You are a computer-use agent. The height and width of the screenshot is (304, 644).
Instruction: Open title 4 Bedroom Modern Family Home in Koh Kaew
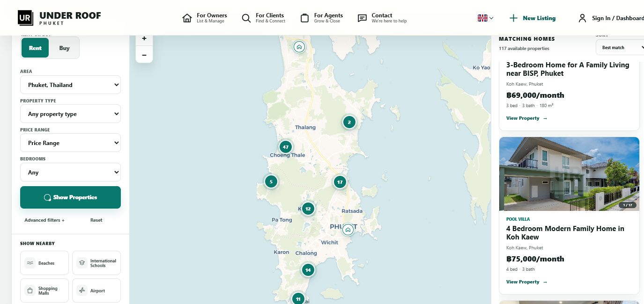pos(565,232)
